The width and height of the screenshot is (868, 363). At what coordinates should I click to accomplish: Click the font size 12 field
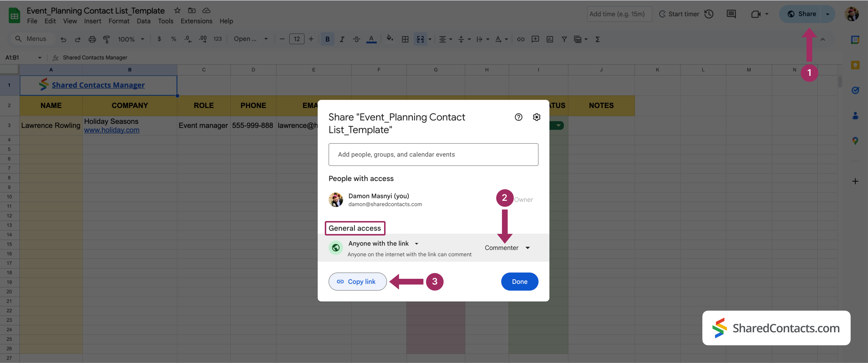pos(297,39)
